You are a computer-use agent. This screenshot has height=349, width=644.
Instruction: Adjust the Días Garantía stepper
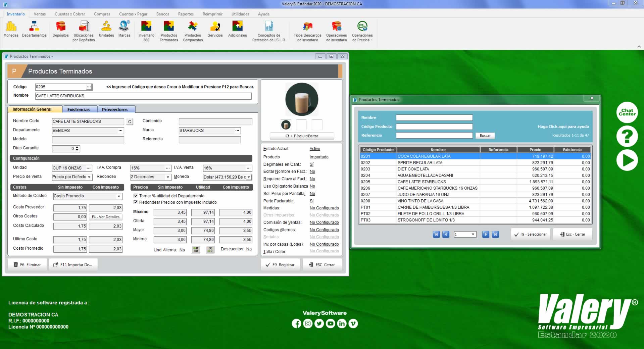[77, 148]
